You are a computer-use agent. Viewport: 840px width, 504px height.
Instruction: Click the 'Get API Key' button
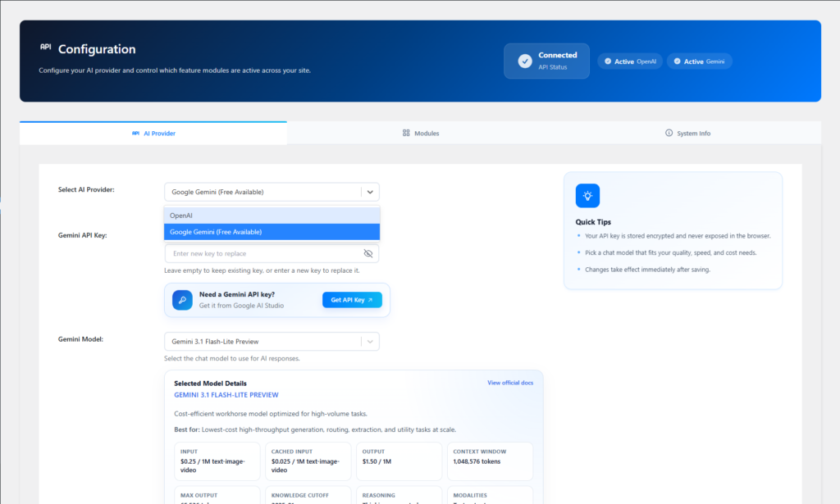pyautogui.click(x=352, y=300)
